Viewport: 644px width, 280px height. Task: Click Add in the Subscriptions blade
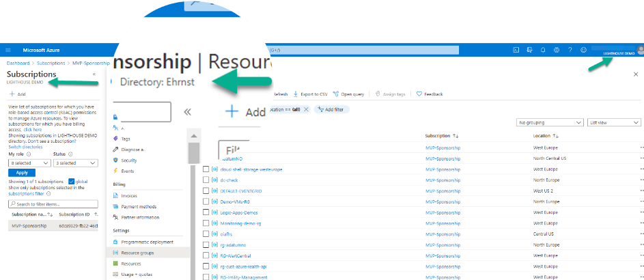click(x=17, y=94)
